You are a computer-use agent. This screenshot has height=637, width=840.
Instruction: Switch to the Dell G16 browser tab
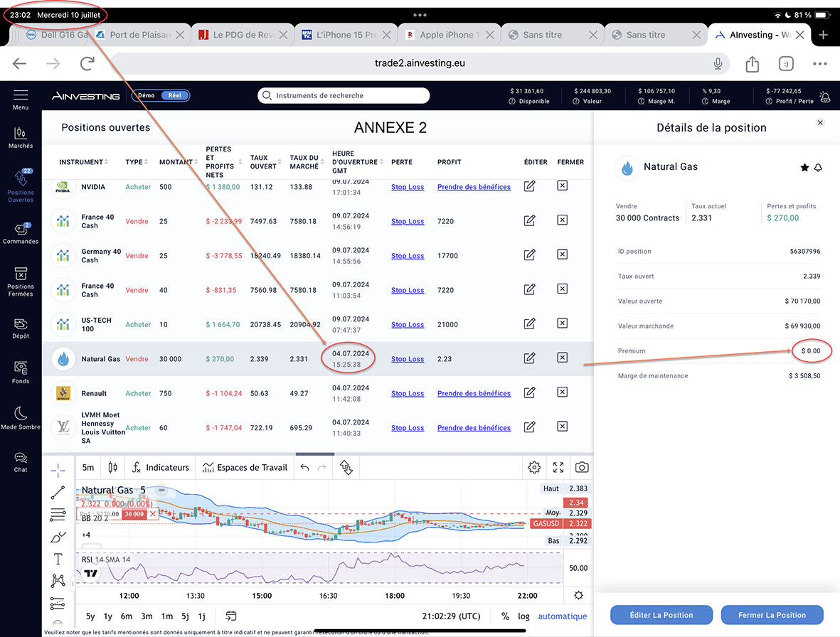[x=55, y=35]
